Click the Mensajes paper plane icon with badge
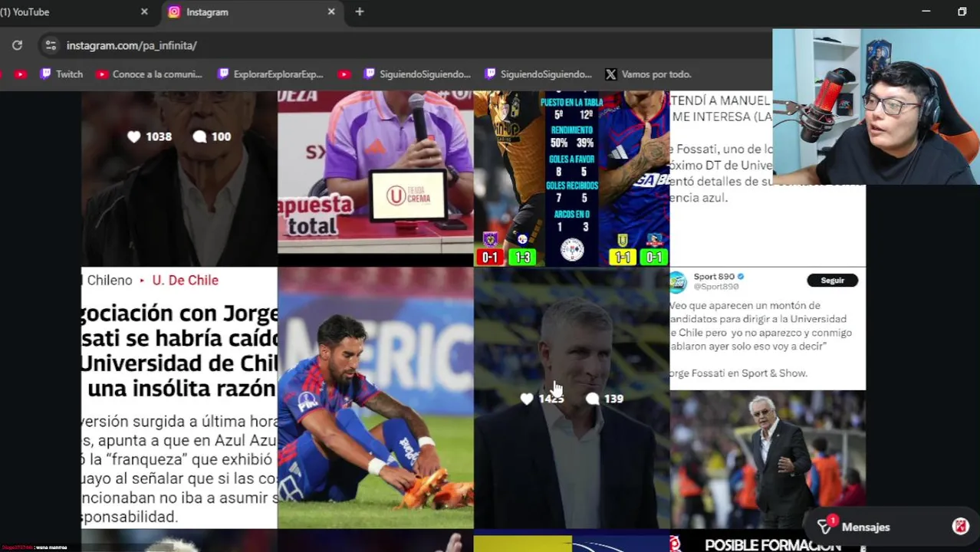 (824, 526)
